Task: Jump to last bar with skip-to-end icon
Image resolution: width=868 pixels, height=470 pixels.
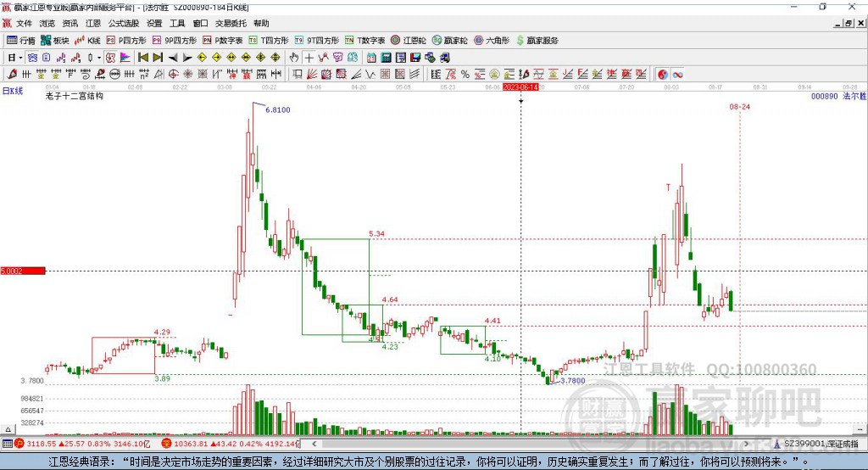Action: click(x=158, y=58)
